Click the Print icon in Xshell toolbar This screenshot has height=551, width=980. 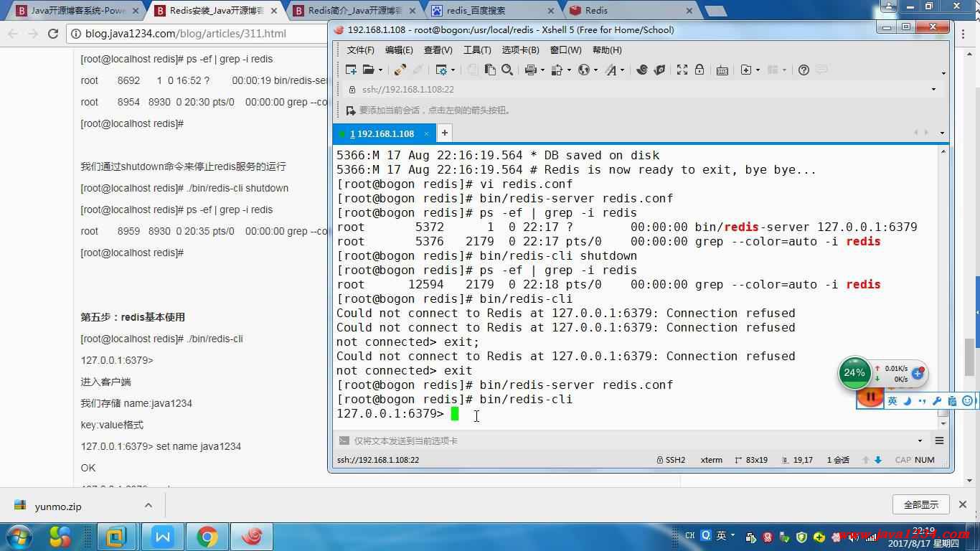pyautogui.click(x=530, y=70)
